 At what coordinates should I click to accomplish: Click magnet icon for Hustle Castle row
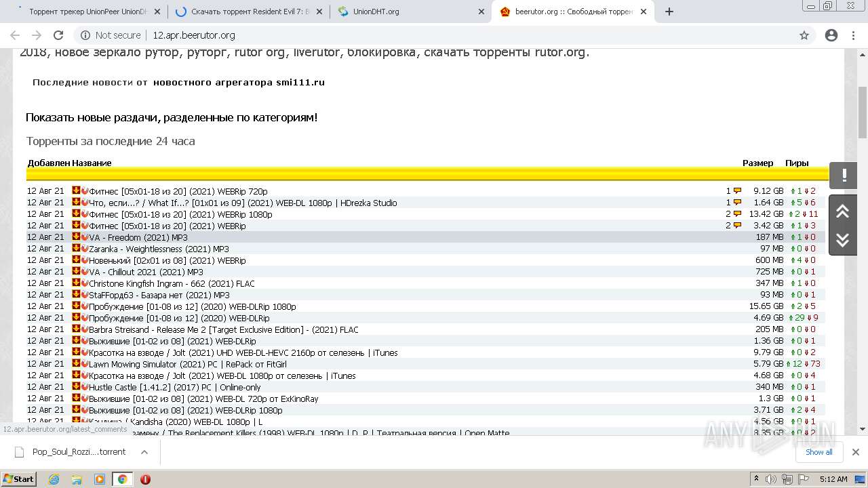(85, 387)
